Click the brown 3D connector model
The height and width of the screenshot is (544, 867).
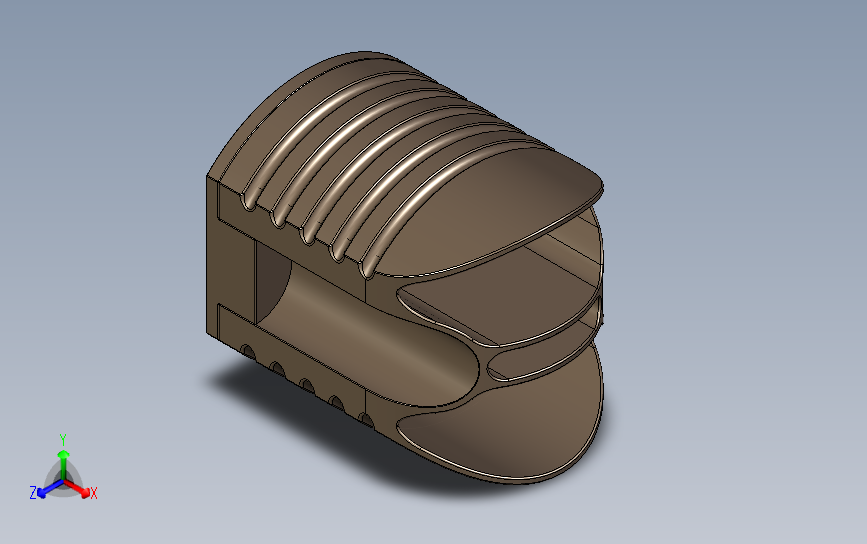(405, 268)
